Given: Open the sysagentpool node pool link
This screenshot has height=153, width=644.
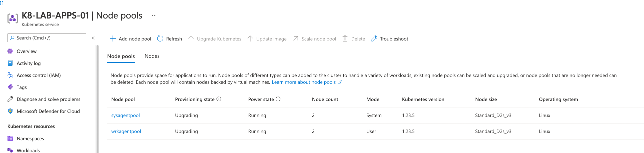Looking at the screenshot, I should point(126,115).
